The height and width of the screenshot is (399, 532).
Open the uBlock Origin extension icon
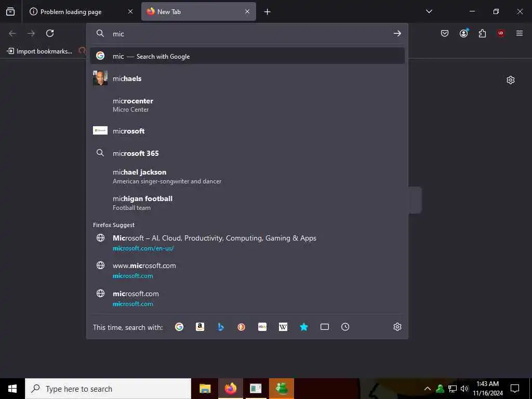point(501,33)
